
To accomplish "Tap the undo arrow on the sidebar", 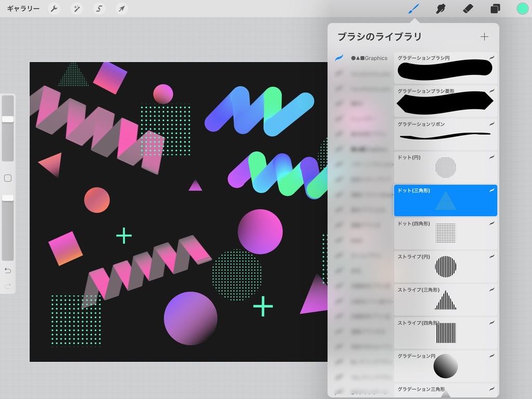I will pos(8,270).
